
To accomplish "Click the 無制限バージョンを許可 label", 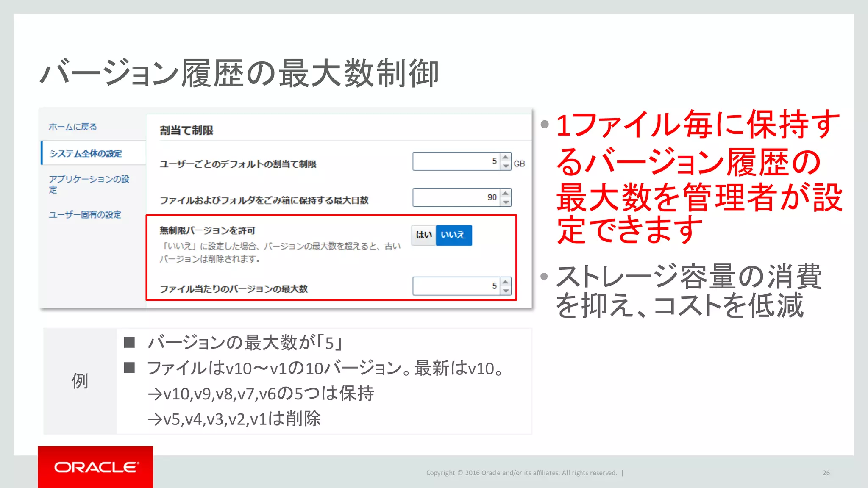I will click(207, 230).
